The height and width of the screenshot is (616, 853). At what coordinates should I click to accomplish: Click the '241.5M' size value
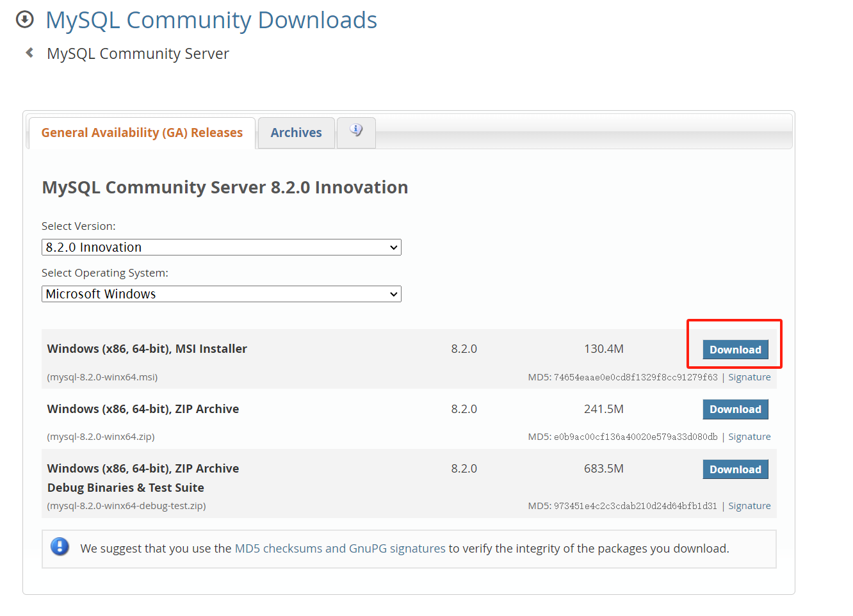(x=604, y=409)
